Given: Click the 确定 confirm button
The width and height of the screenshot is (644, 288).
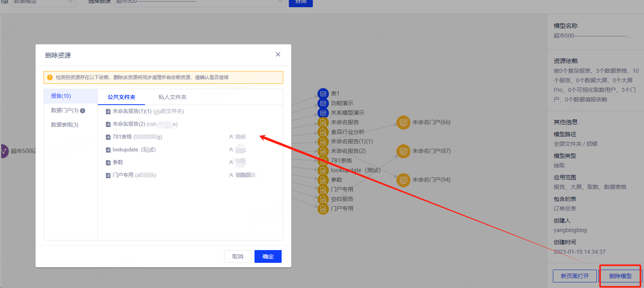Looking at the screenshot, I should 268,256.
